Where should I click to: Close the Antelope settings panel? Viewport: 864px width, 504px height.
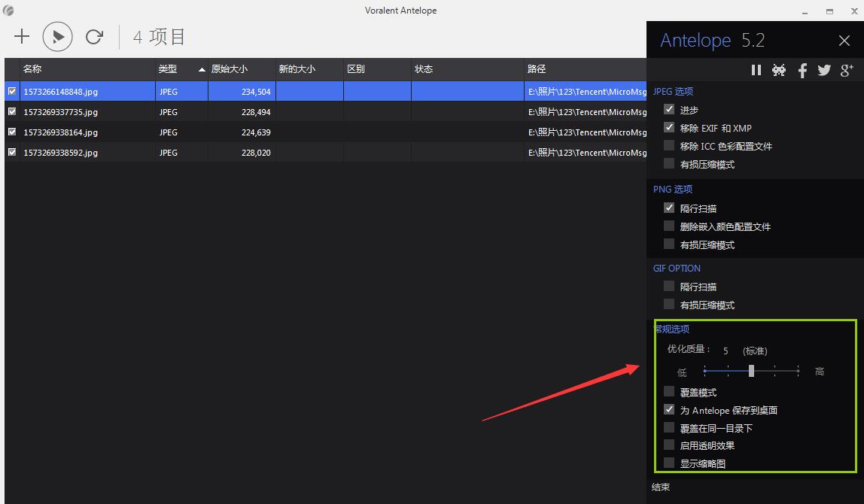844,41
